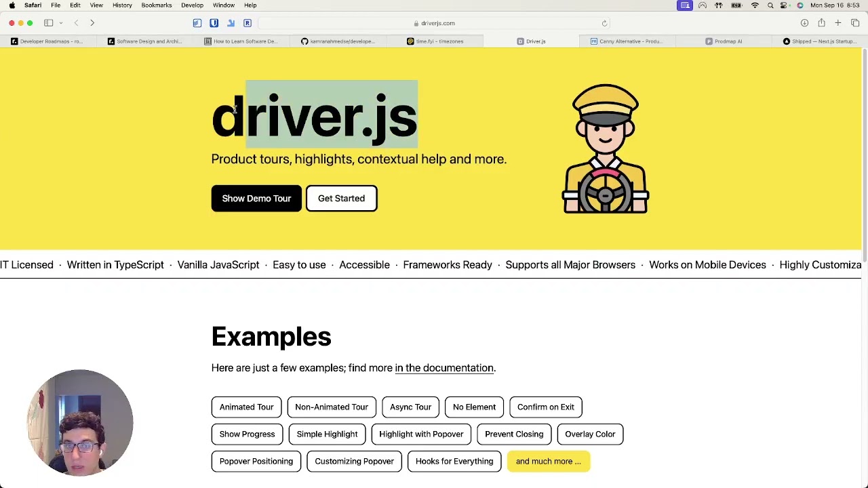Screen dimensions: 868x488
Task: Open the Help menu
Action: [250, 5]
